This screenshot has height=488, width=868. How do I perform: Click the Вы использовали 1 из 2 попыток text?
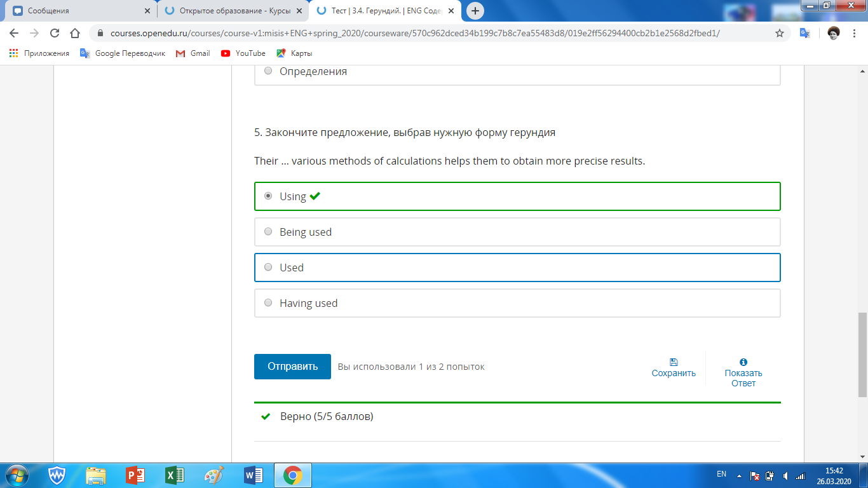411,367
